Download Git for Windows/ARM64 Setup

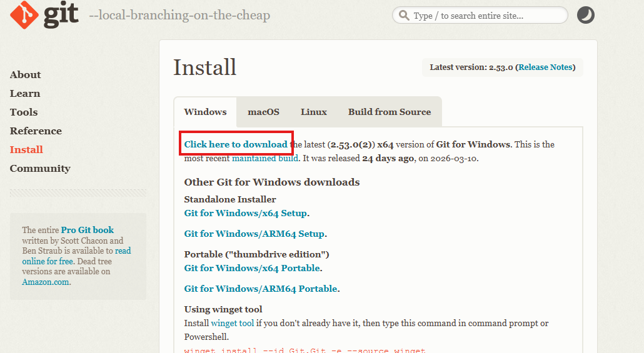pos(254,234)
